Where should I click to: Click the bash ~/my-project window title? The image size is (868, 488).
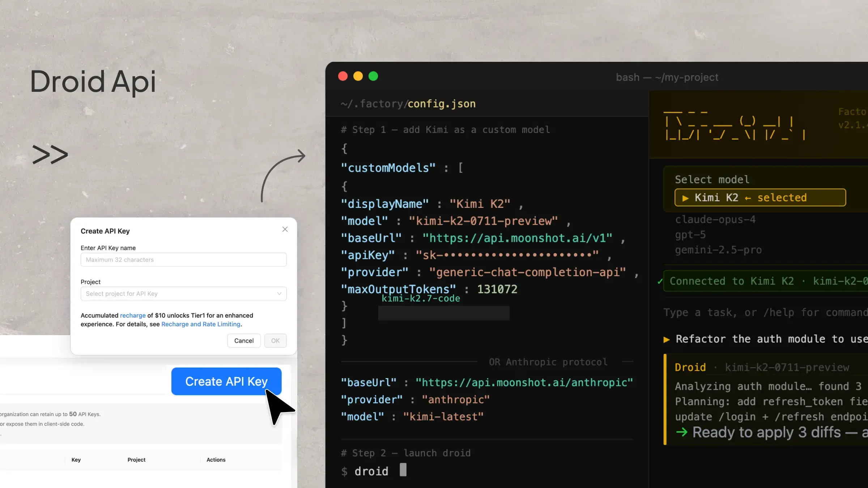(667, 77)
